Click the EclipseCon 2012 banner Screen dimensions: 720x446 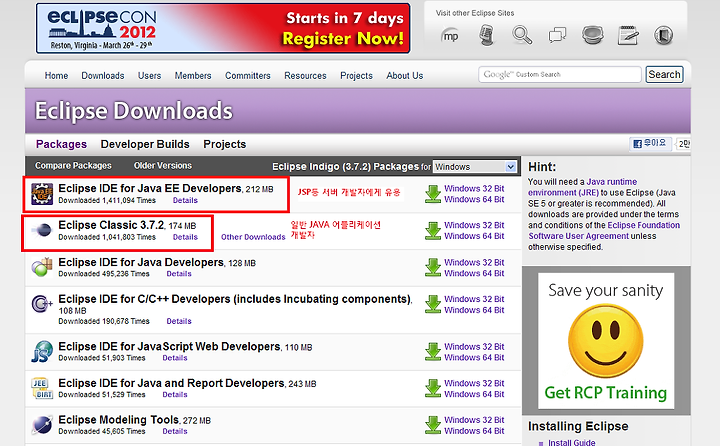pyautogui.click(x=223, y=28)
